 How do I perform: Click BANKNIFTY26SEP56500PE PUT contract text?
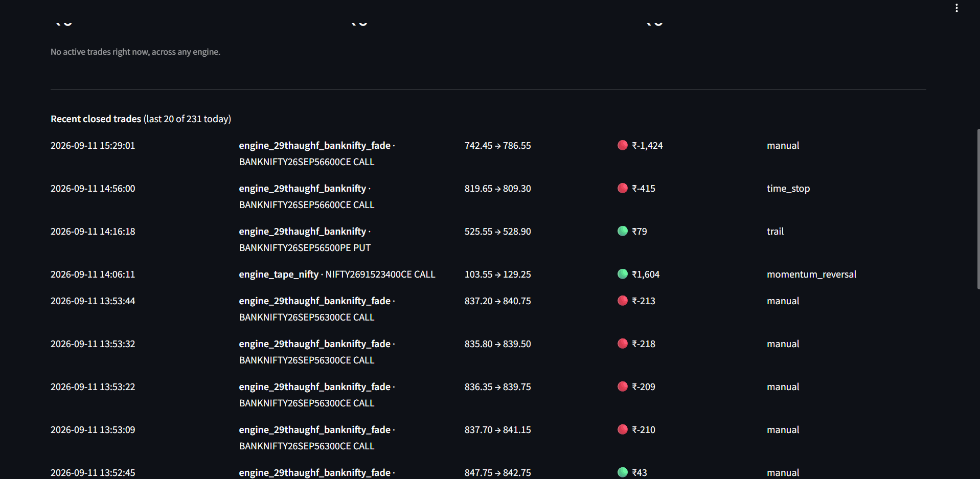click(305, 247)
